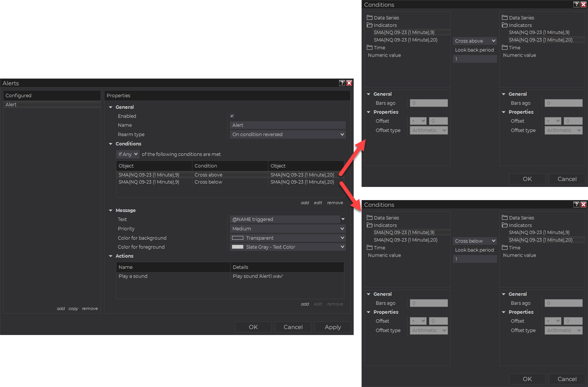Click remove below the conditions table

click(x=335, y=203)
